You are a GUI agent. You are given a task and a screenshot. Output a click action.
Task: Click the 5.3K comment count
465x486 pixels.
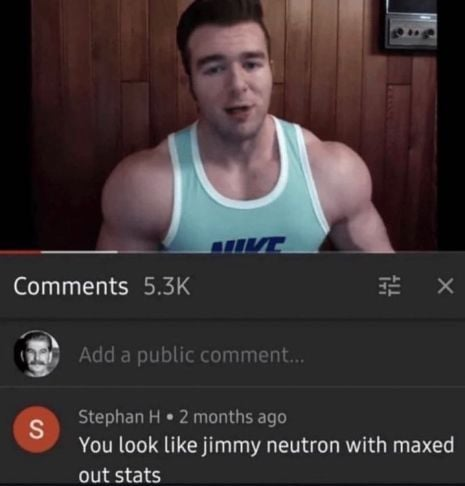point(167,286)
